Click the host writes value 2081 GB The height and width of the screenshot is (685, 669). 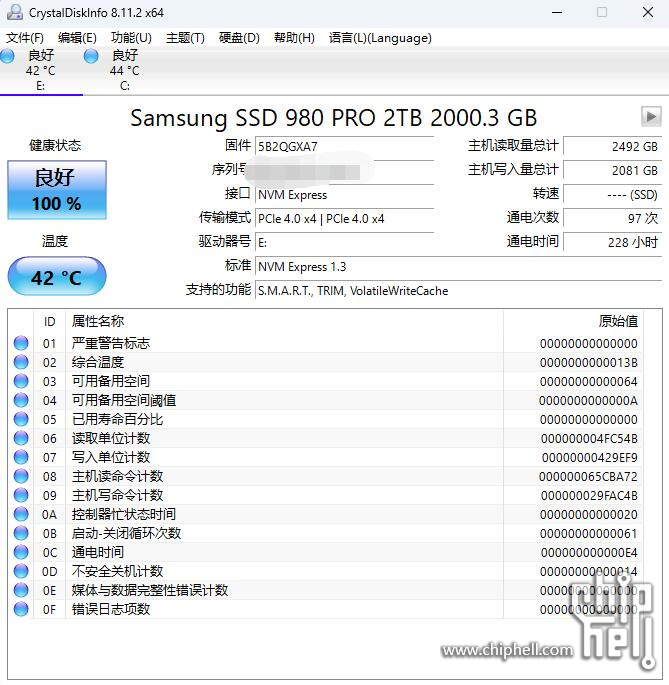(x=612, y=170)
